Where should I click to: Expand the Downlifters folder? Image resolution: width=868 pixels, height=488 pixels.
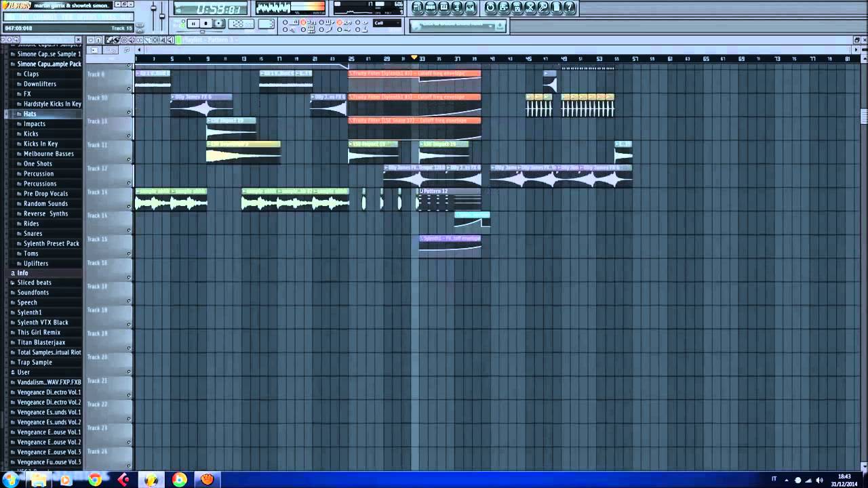(x=40, y=84)
